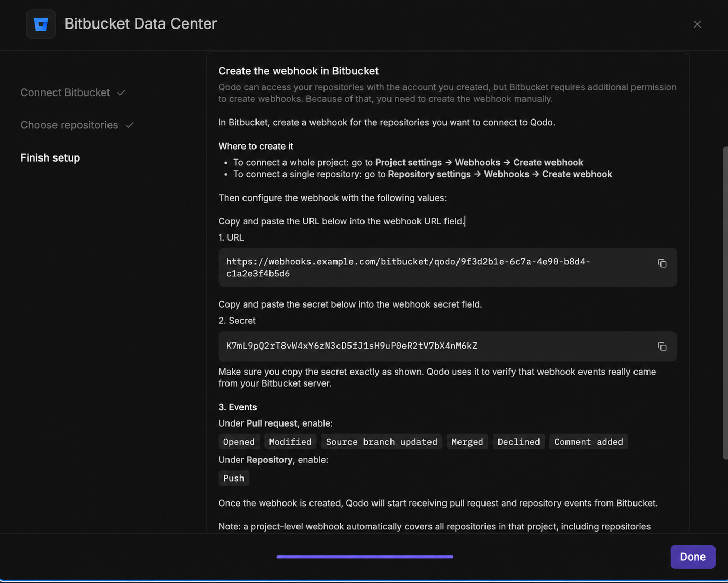Click the Project settings → Webhooks → Create webhook text
The image size is (728, 583).
point(479,163)
